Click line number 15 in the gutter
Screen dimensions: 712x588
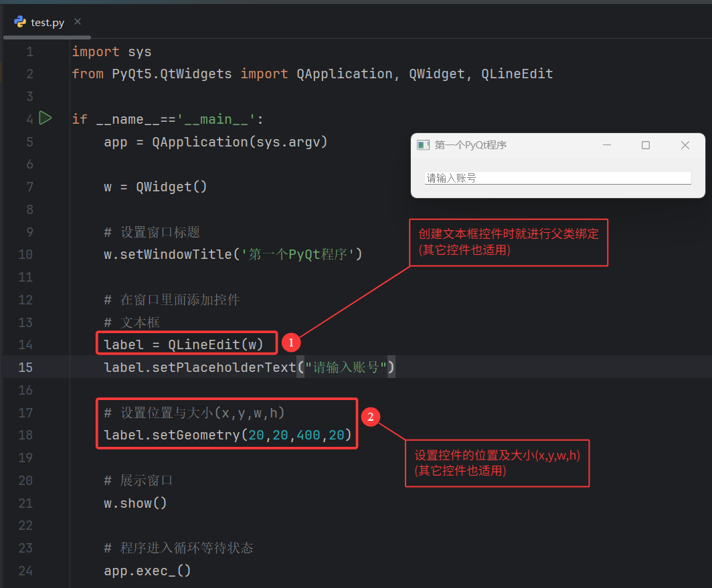click(x=25, y=367)
